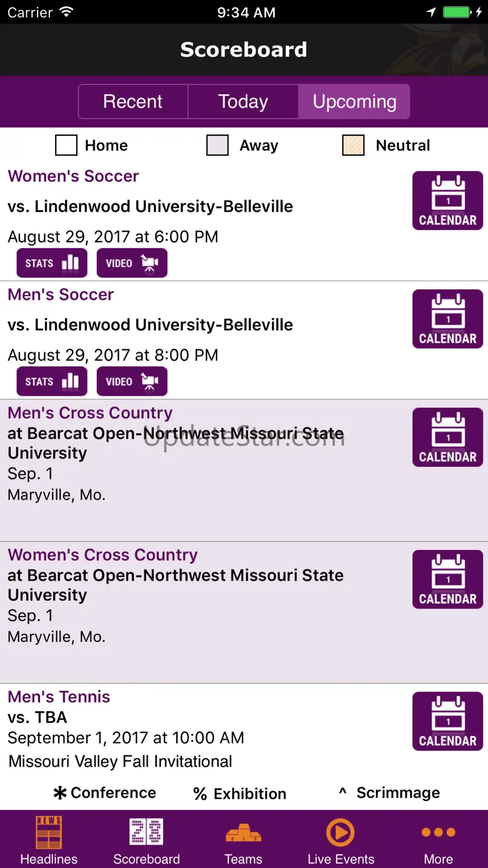Add Women's Cross Country meet to calendar
The height and width of the screenshot is (868, 488).
pyautogui.click(x=447, y=579)
